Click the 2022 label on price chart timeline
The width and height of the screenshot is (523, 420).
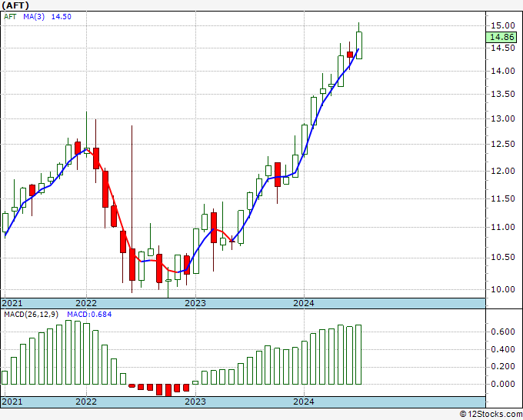coord(86,303)
